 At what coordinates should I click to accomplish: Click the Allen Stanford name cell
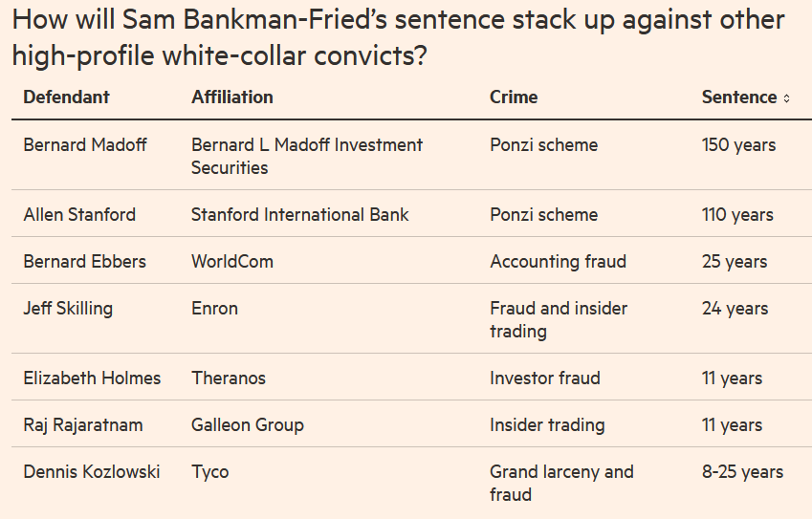pos(79,215)
